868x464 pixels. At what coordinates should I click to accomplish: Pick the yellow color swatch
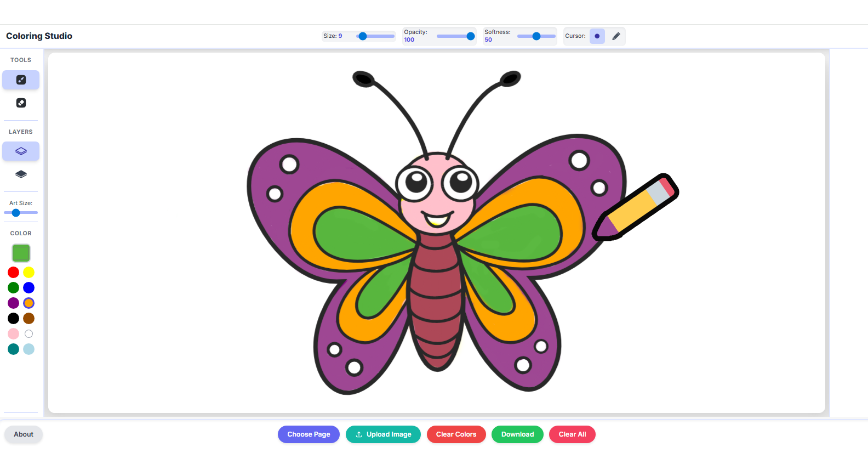[x=29, y=273]
